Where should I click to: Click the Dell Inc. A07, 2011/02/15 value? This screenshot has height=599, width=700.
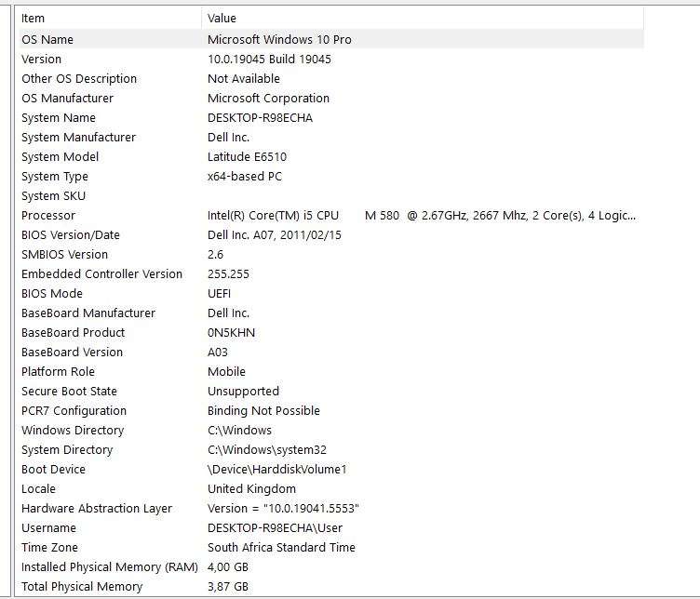274,235
